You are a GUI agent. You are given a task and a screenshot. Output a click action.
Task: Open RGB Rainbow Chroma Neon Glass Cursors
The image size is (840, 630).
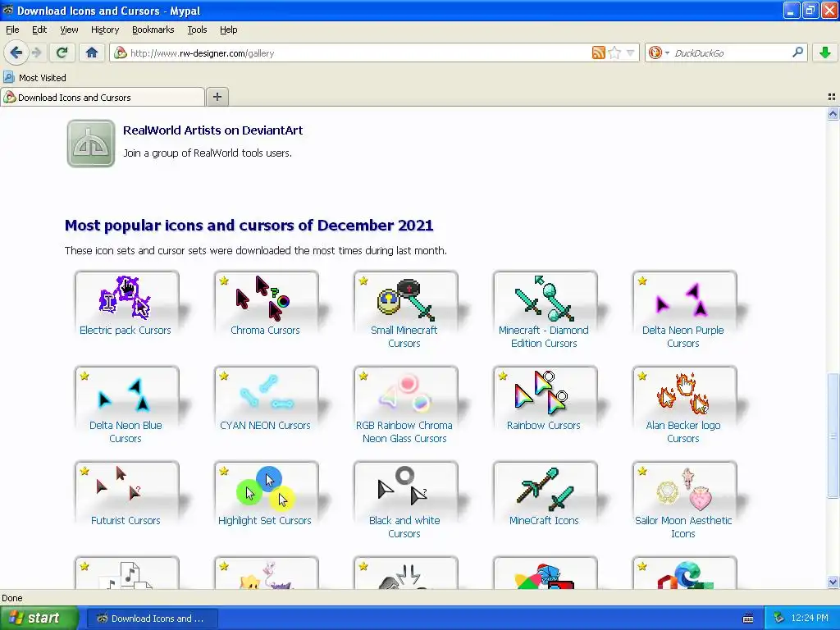pyautogui.click(x=404, y=431)
